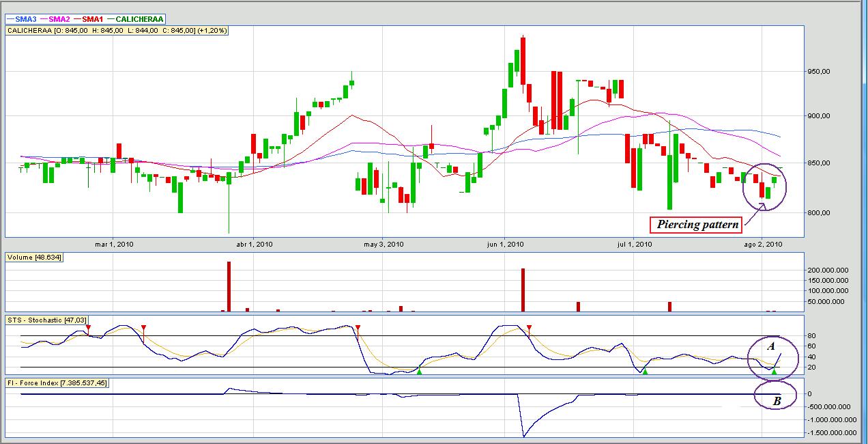Click the CALICHERAA OHLC price label
The height and width of the screenshot is (444, 868).
[x=117, y=30]
